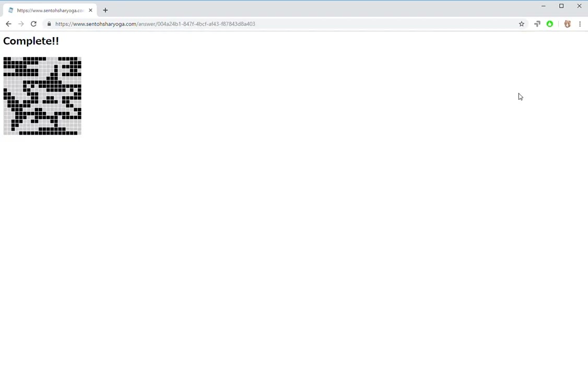Close the sentohsharyoga tab
Screen dimensions: 588x376
(90, 10)
